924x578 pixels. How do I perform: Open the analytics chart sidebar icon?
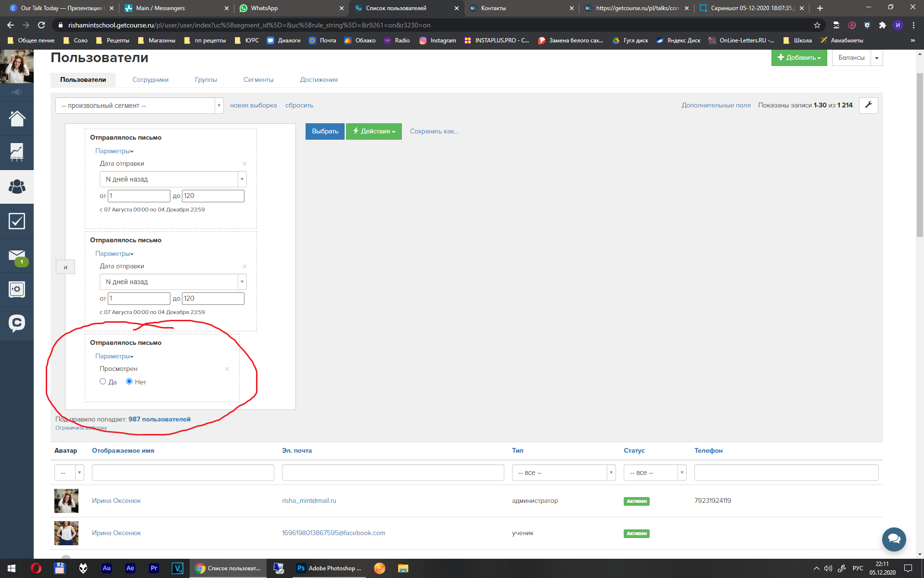click(17, 153)
